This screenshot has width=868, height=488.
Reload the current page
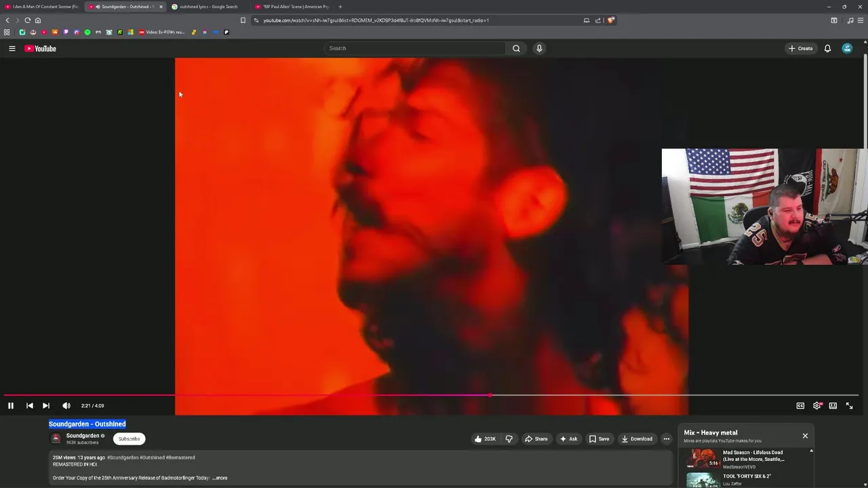(x=28, y=20)
